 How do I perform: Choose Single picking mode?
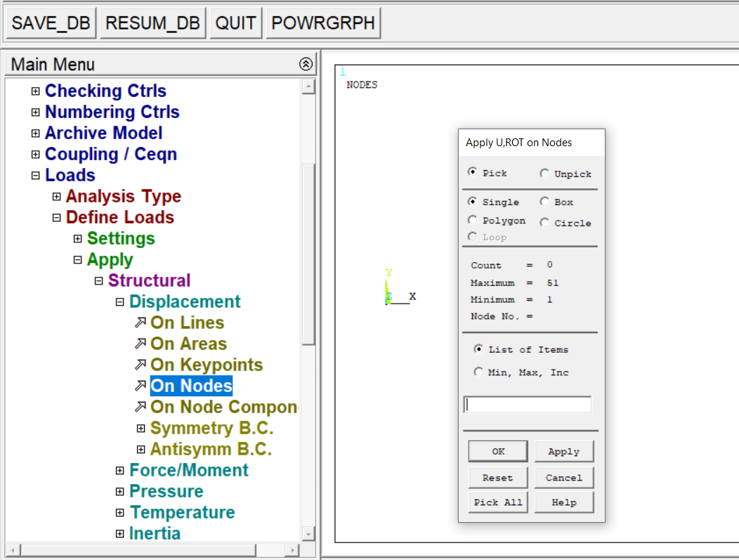tap(472, 201)
